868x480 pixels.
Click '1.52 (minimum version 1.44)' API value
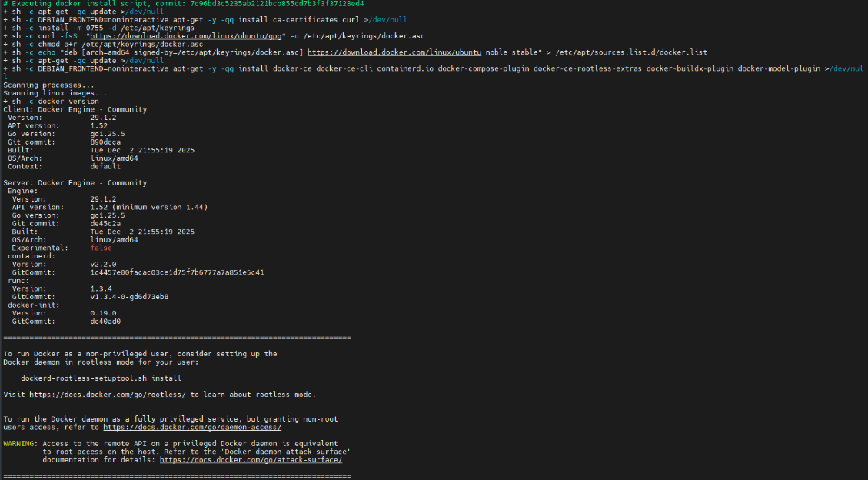point(149,207)
